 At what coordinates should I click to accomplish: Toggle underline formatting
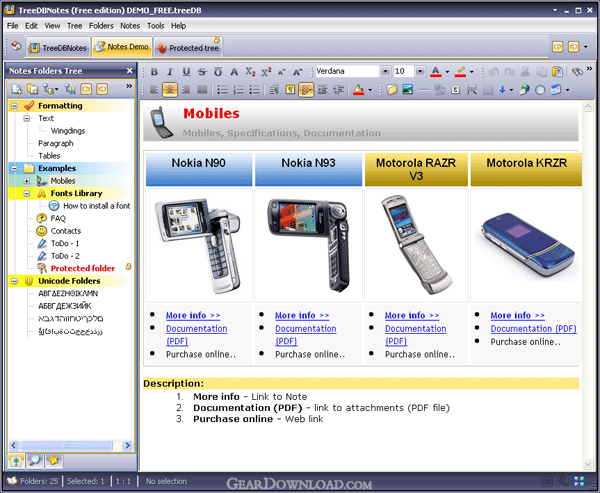coord(186,72)
